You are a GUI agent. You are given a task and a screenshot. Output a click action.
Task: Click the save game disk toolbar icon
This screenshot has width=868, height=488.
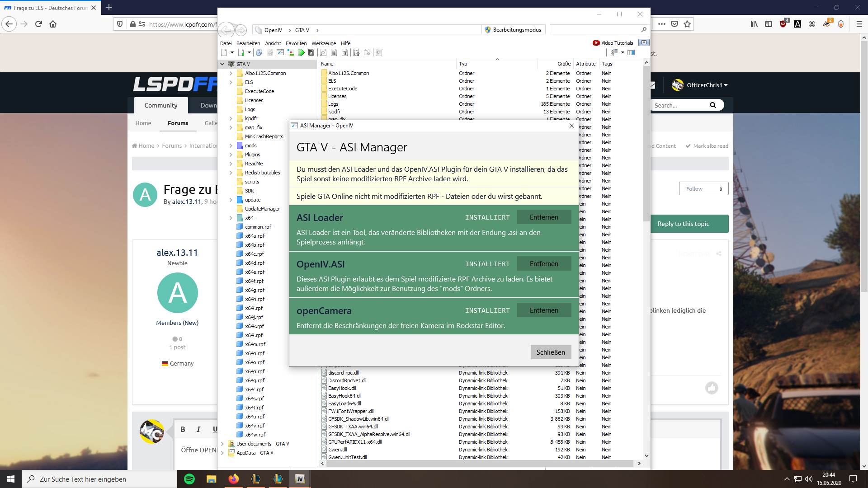click(311, 53)
